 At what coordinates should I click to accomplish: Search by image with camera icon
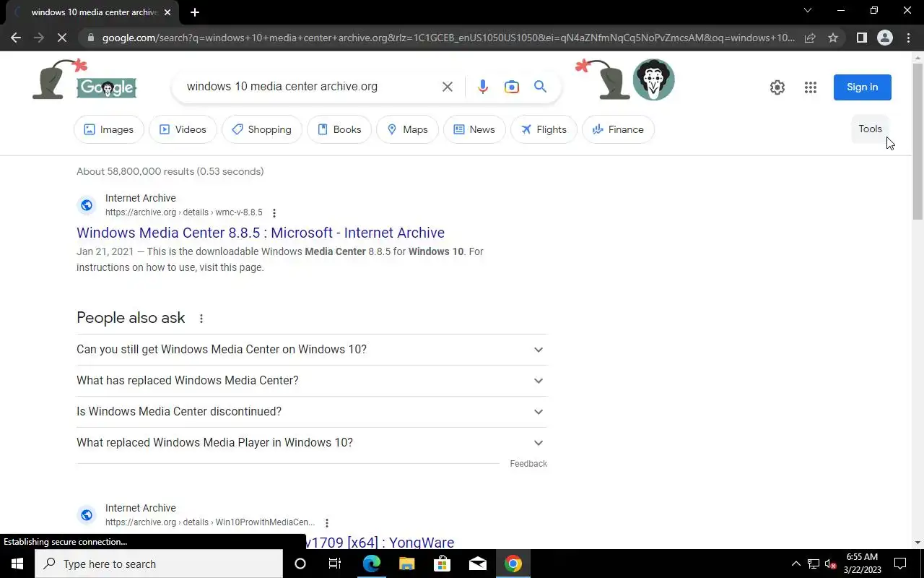[x=512, y=87]
